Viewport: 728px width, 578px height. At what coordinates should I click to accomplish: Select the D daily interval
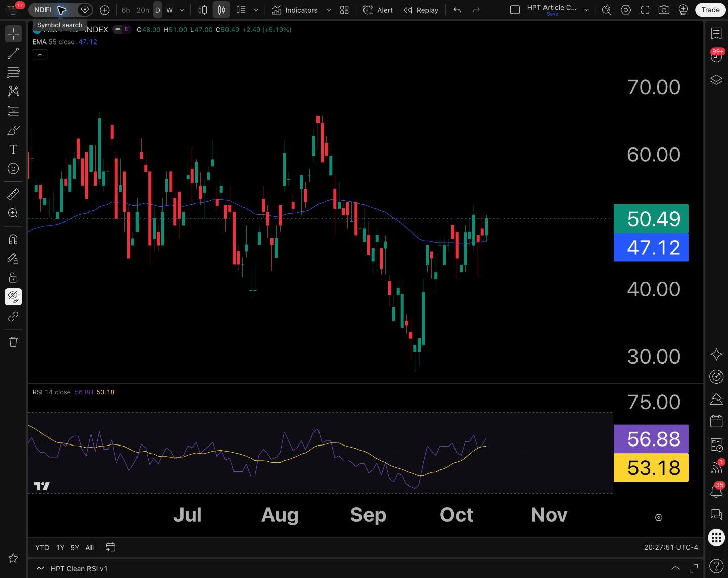pyautogui.click(x=157, y=10)
